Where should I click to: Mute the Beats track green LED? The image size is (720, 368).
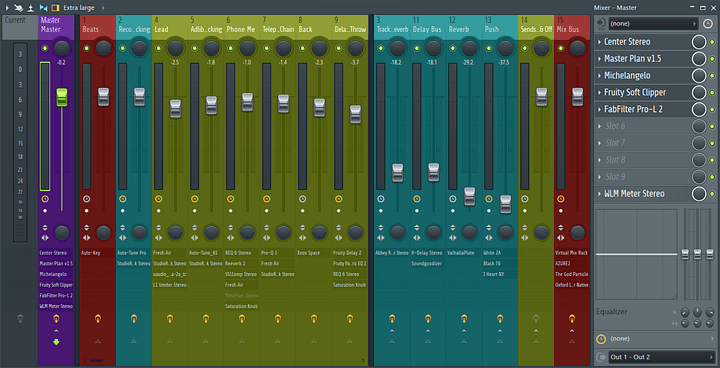pyautogui.click(x=86, y=48)
